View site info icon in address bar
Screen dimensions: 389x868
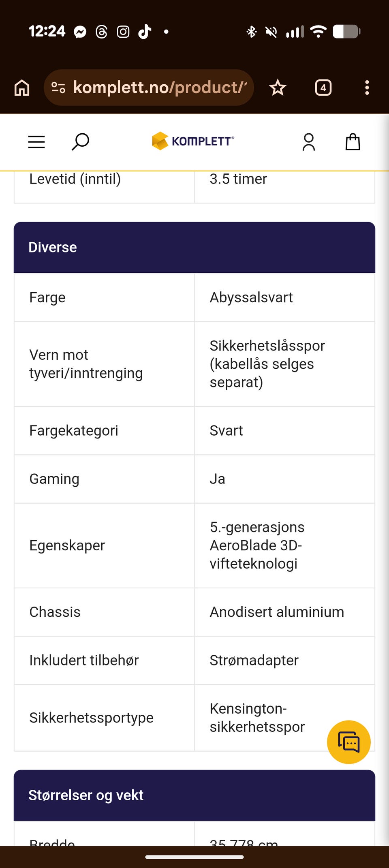pyautogui.click(x=58, y=88)
